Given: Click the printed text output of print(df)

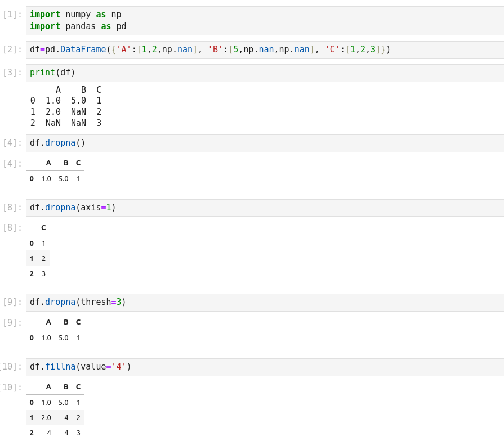Looking at the screenshot, I should click(66, 106).
